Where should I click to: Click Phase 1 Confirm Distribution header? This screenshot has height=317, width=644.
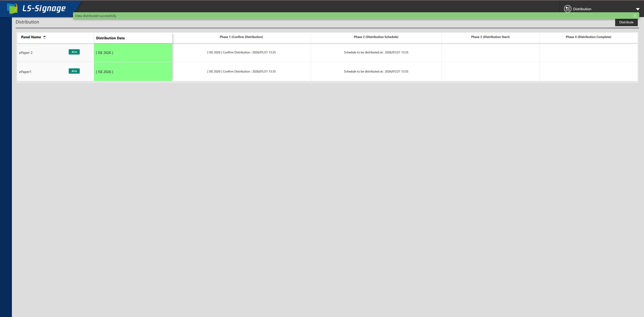coord(241,37)
